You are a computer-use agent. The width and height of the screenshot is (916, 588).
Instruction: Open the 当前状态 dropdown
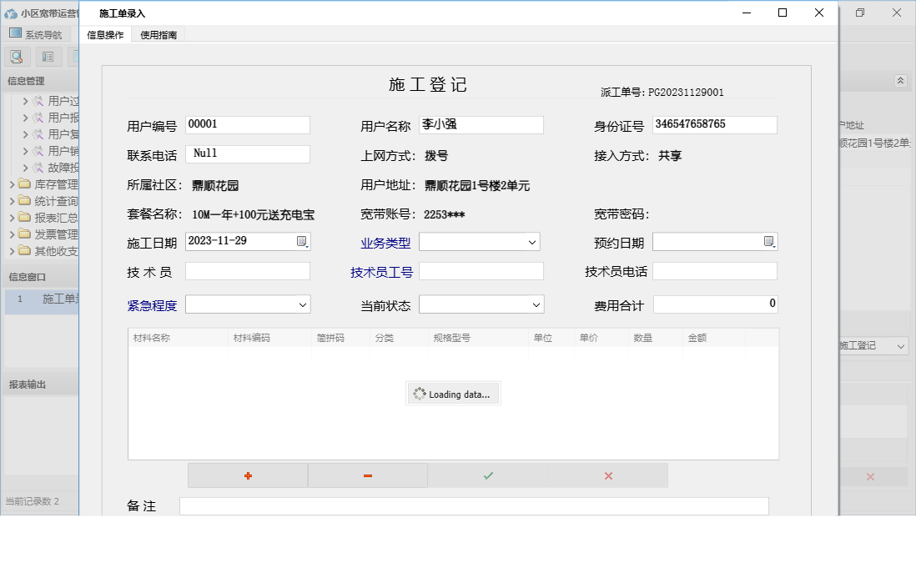click(535, 305)
